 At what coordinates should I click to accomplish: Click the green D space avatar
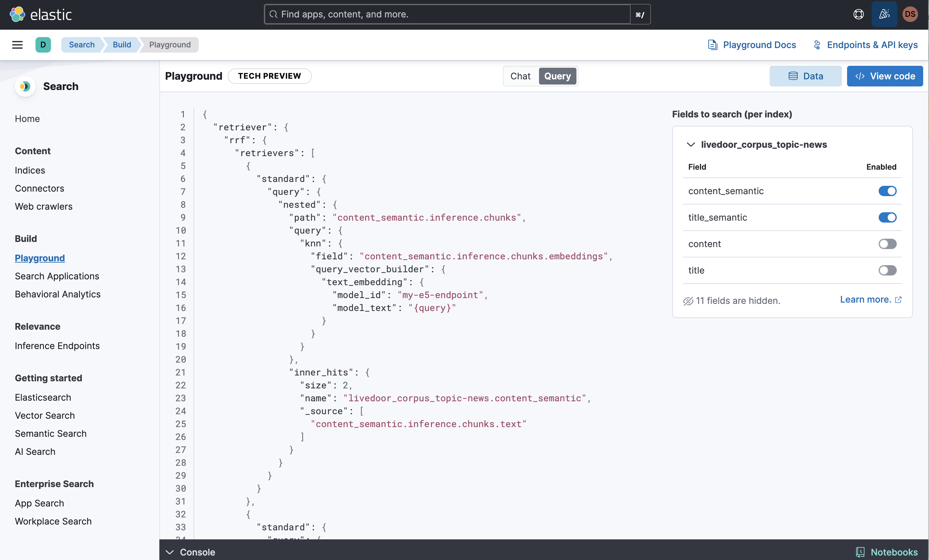[43, 45]
